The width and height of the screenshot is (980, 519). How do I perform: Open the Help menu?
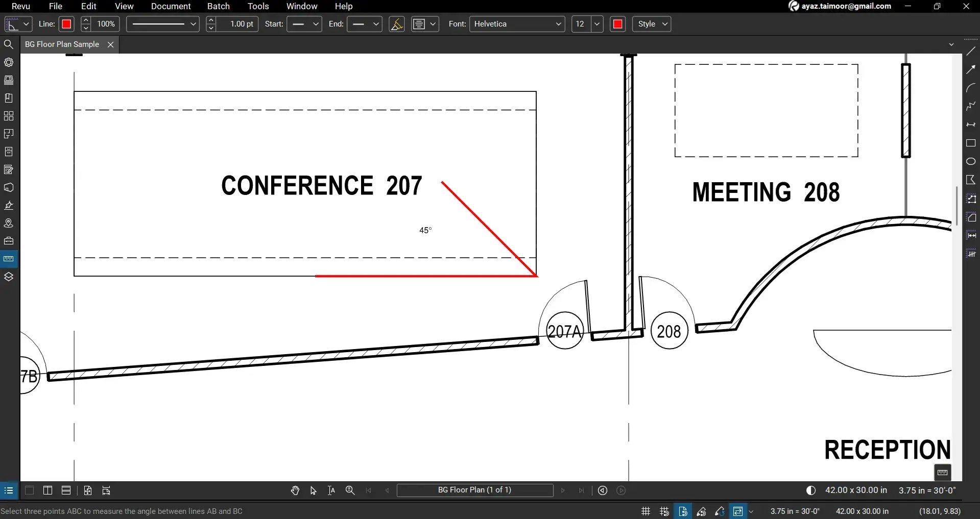(x=344, y=6)
